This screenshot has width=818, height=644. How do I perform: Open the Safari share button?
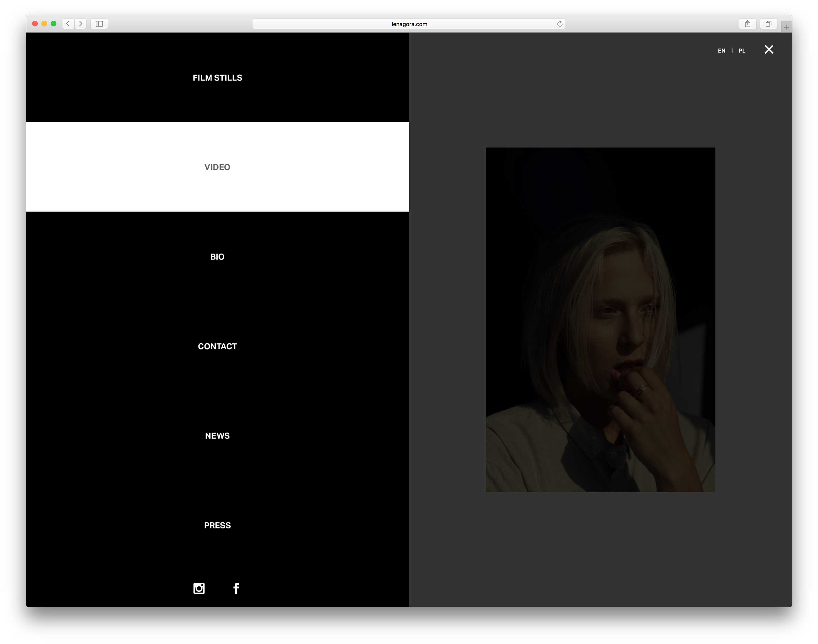747,24
